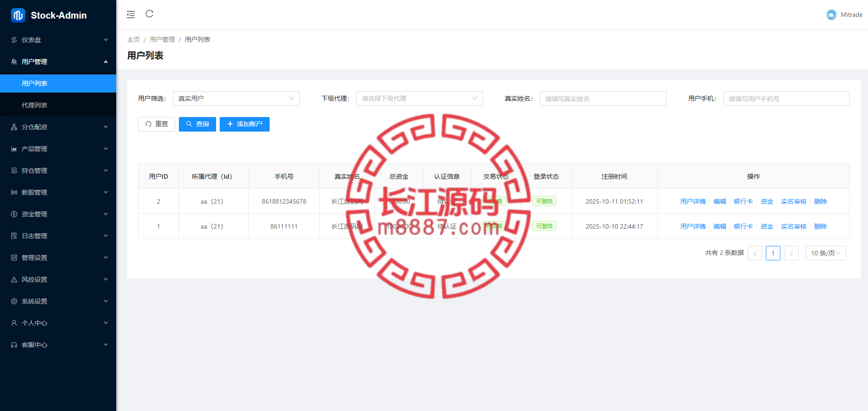The height and width of the screenshot is (411, 868).
Task: Click 资金 for user ID 1
Action: tap(767, 226)
